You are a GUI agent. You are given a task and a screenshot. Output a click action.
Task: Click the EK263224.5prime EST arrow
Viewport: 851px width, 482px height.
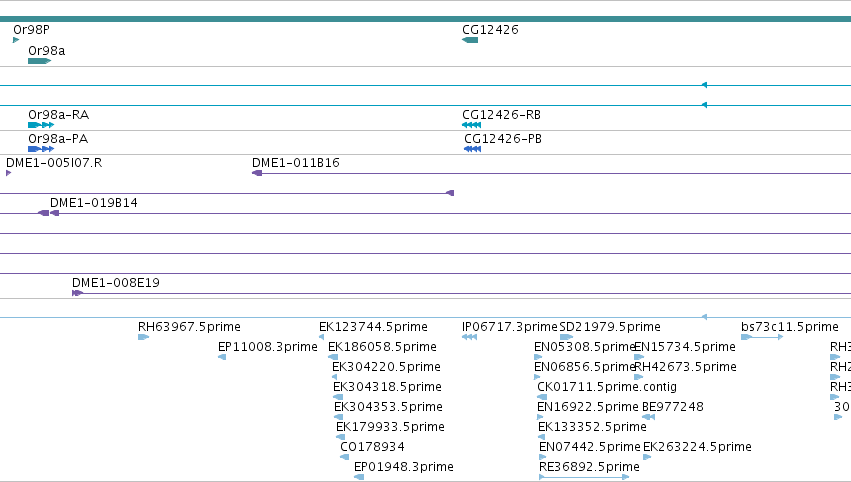point(647,457)
